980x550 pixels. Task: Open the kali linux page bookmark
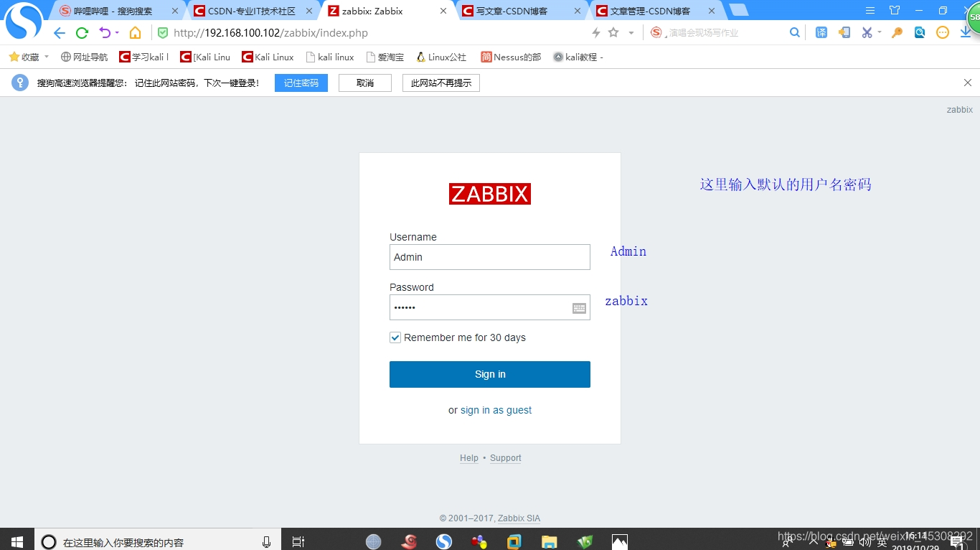pos(330,57)
